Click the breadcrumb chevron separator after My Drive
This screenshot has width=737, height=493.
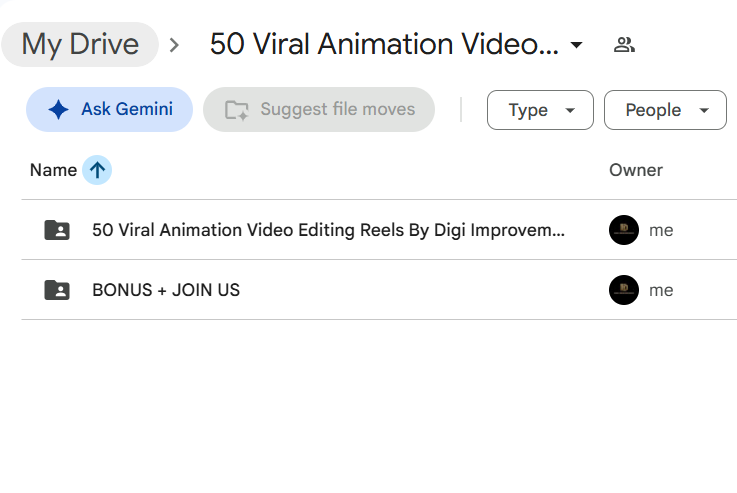click(174, 45)
